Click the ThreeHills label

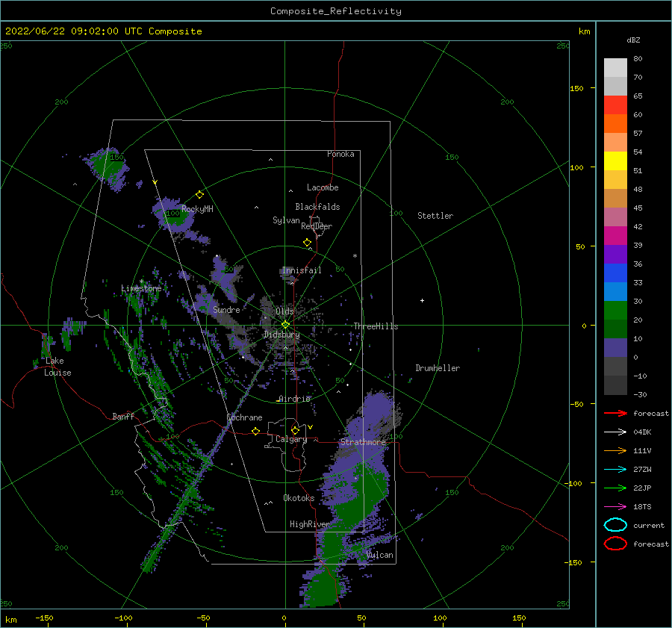376,326
